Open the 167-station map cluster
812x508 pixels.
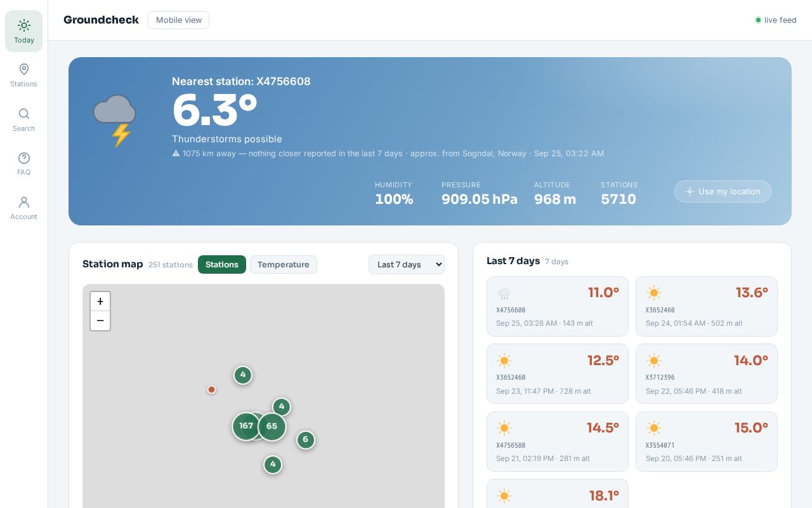[x=246, y=426]
